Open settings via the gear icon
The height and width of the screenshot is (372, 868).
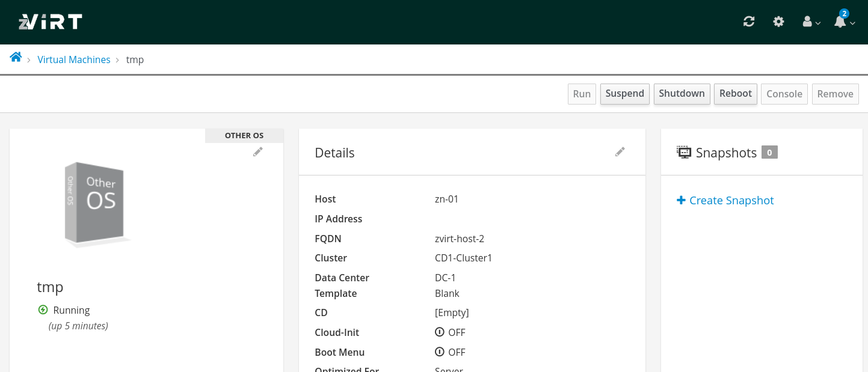click(x=778, y=22)
